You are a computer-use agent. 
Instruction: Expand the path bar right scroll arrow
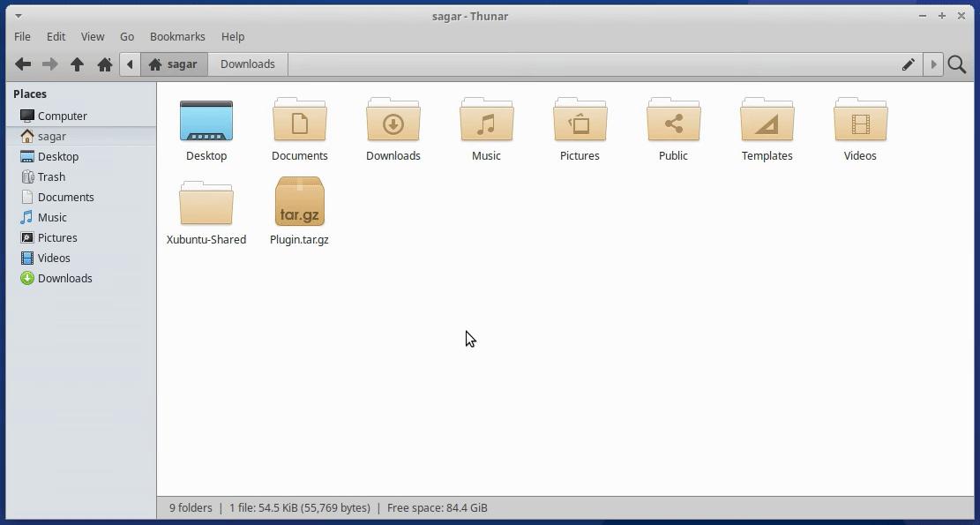click(x=934, y=64)
